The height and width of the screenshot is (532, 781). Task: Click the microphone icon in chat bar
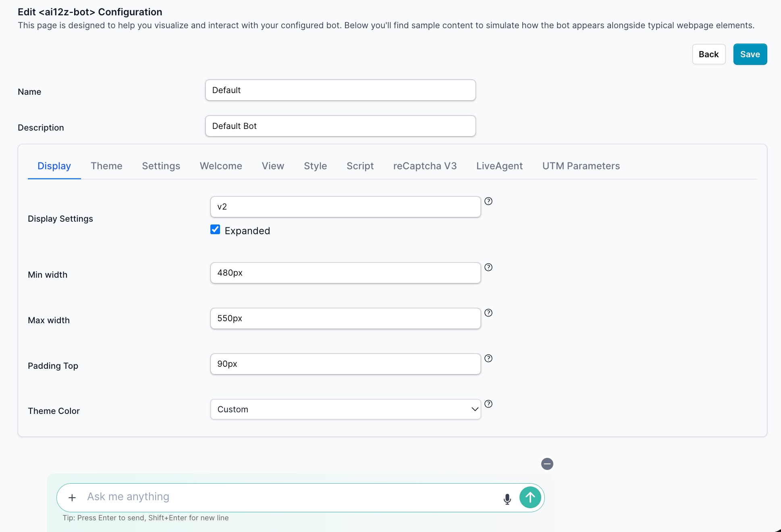(507, 499)
